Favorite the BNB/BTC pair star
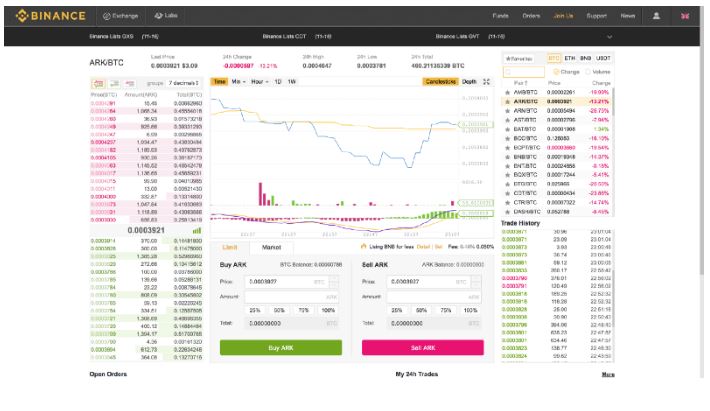710x411 pixels. click(507, 157)
